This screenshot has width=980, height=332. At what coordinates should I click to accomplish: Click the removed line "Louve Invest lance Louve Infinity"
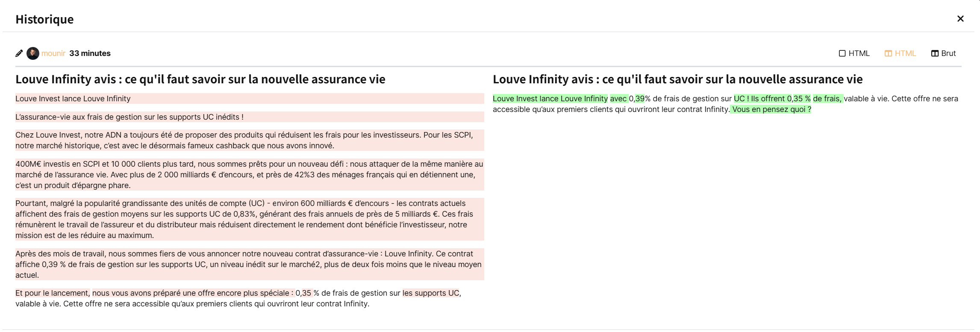click(x=73, y=99)
